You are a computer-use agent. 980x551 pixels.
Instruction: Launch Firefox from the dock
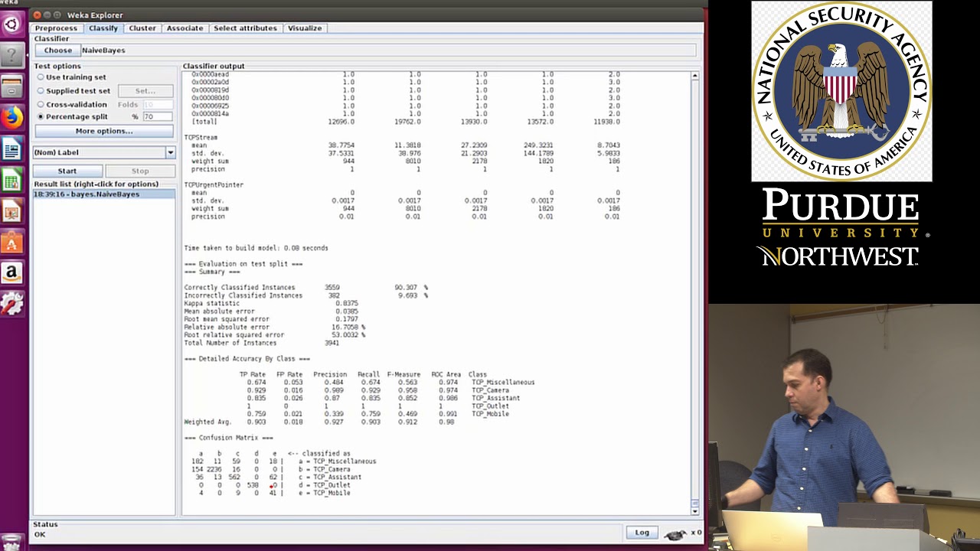11,117
